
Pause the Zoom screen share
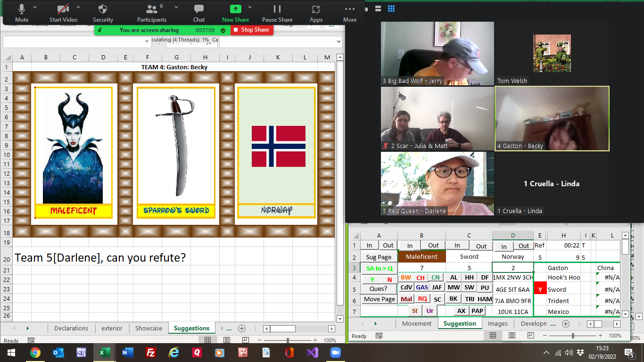(277, 13)
